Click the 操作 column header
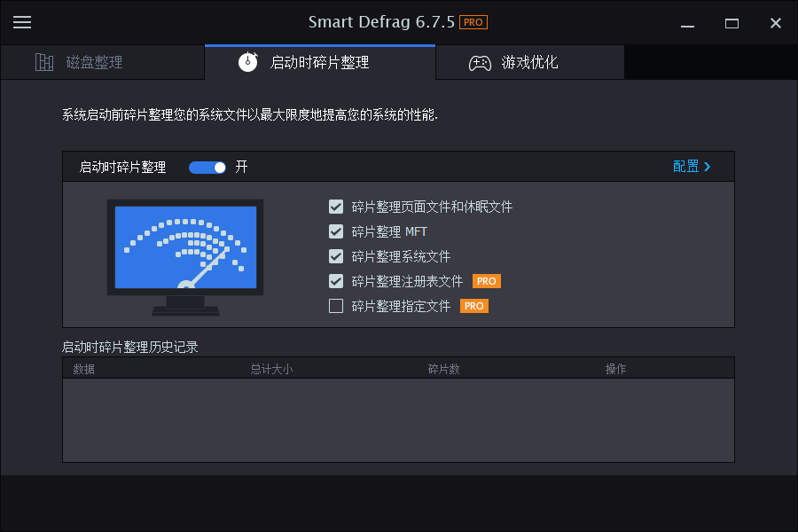 616,368
